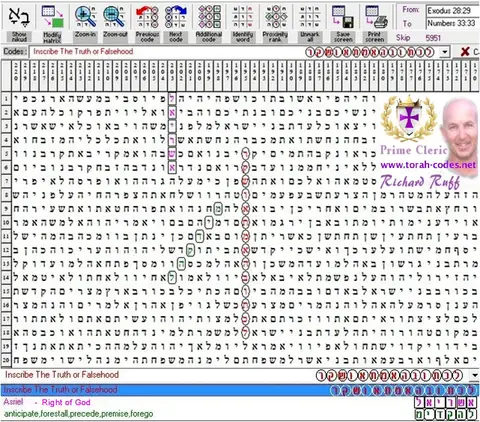The width and height of the screenshot is (480, 422).
Task: Click row header number 1
Action: 6,99
